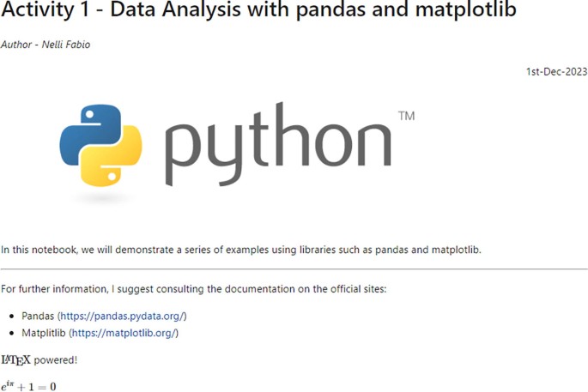
Task: Click the "In this notebook" intro paragraph
Action: pyautogui.click(x=240, y=250)
